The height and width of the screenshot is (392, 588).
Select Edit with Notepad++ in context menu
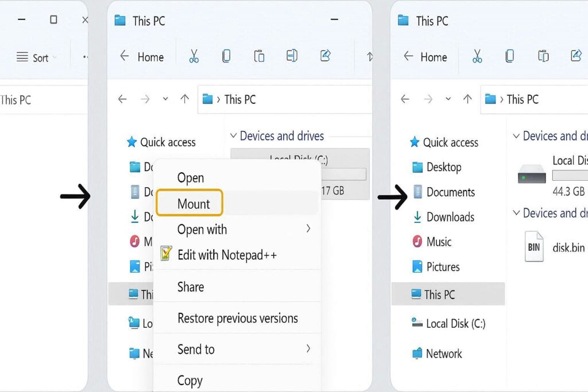(227, 255)
